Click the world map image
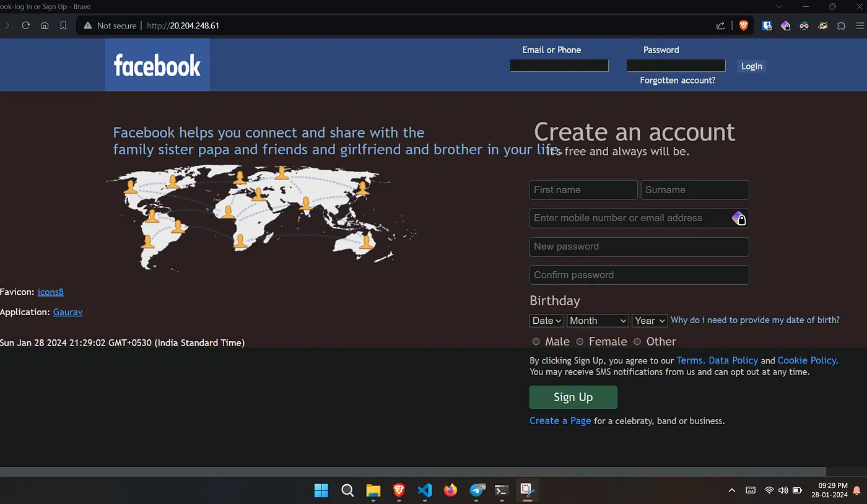The width and height of the screenshot is (867, 504). [x=261, y=218]
